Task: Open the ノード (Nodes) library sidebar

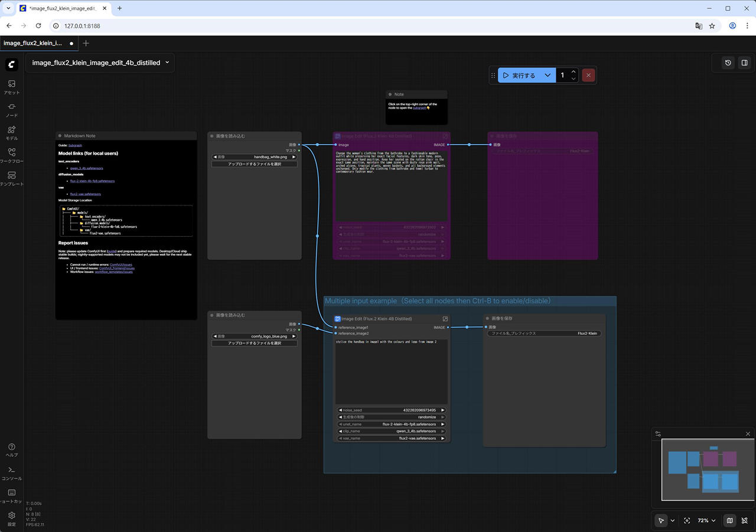Action: 11,110
